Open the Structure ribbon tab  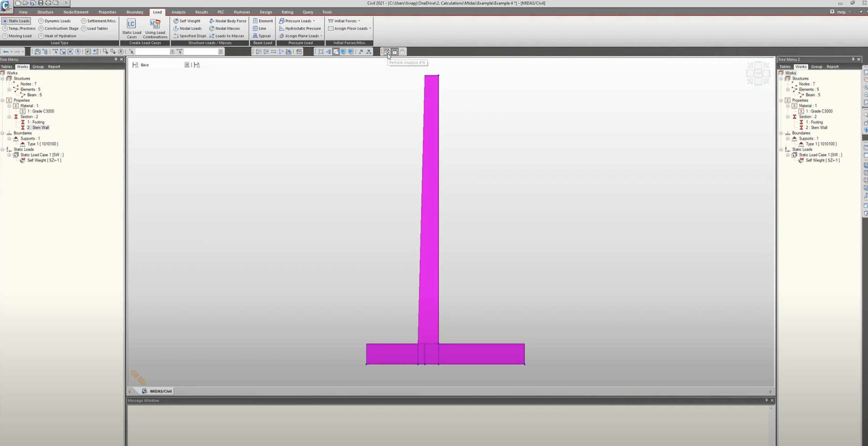45,12
